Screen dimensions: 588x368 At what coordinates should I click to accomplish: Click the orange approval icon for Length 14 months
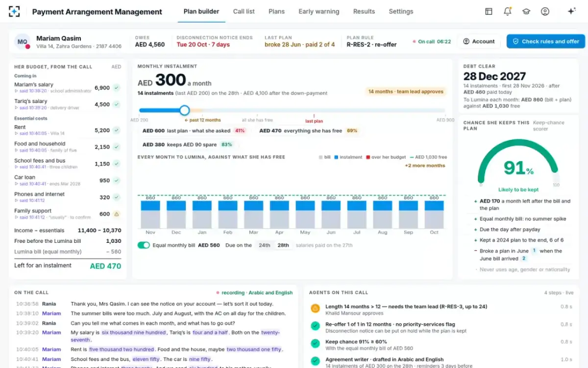coord(316,309)
